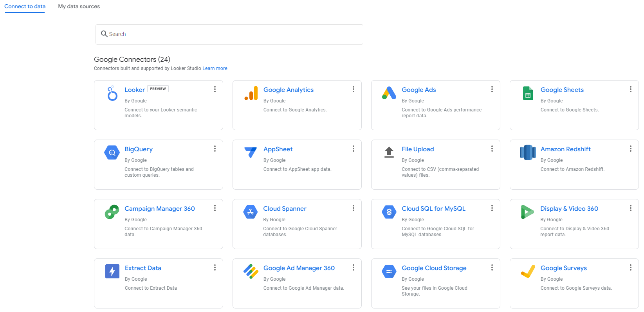The image size is (644, 312).
Task: Open the Google Analytics card options menu
Action: click(x=354, y=89)
